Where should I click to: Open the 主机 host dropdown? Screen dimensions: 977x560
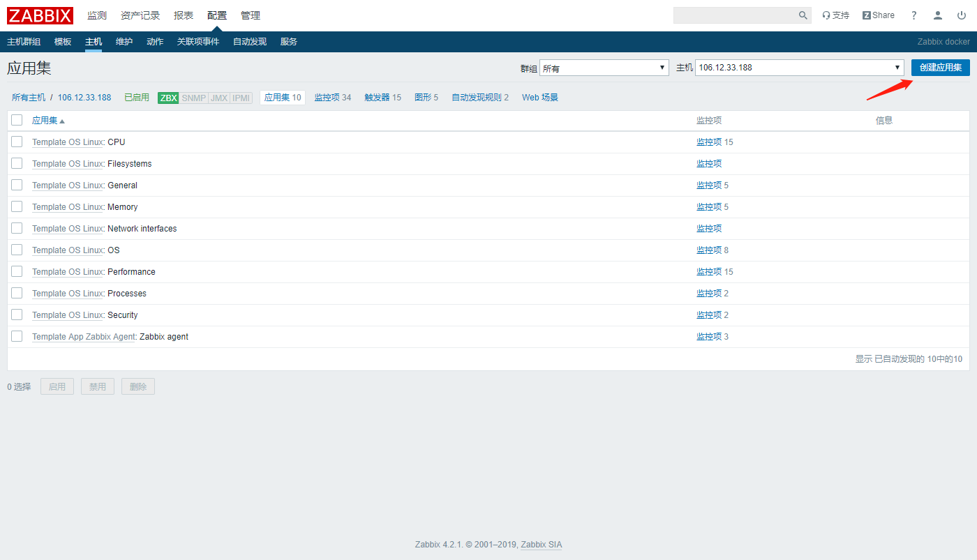tap(800, 68)
